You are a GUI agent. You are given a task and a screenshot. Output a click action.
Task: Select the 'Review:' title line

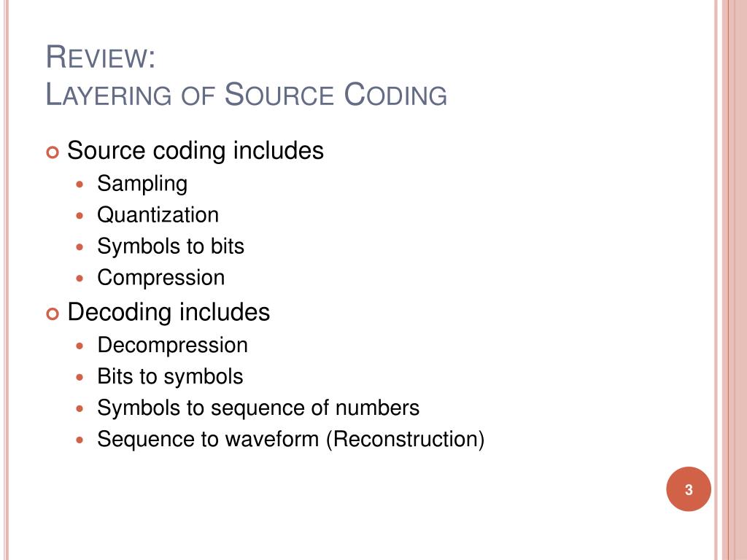101,57
